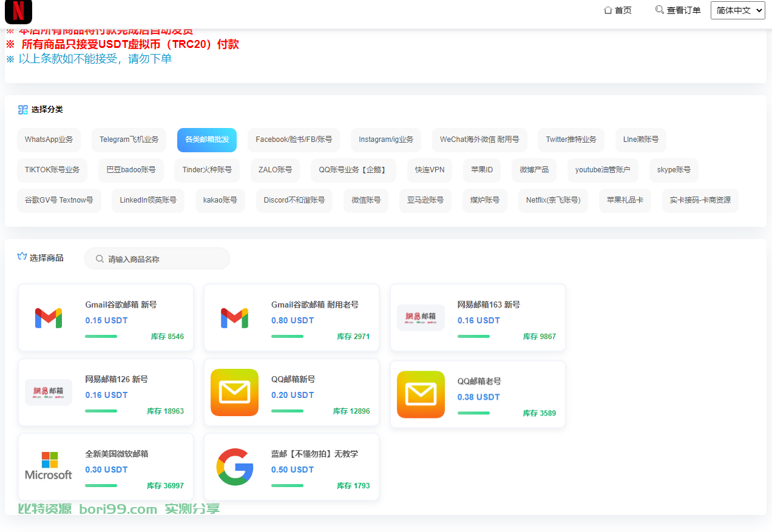Select the skype账号 category
Screen dimensions: 772x532
click(x=674, y=170)
